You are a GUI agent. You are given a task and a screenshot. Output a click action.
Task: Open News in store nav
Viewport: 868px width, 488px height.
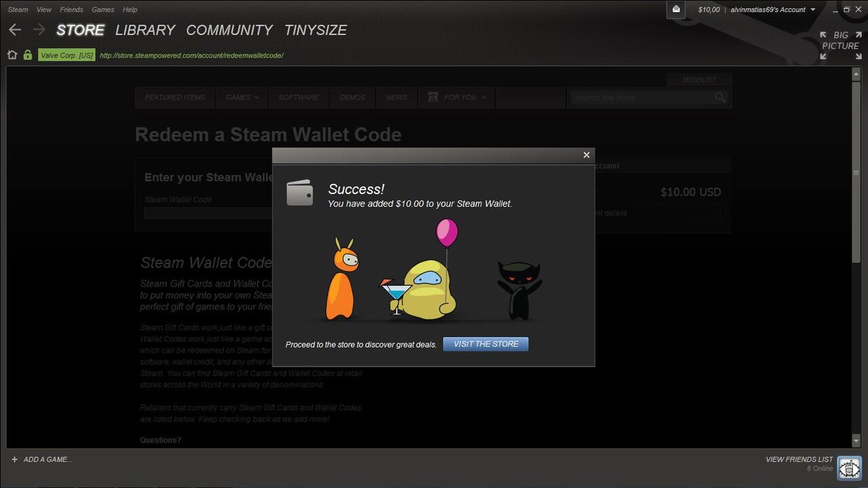pyautogui.click(x=396, y=98)
